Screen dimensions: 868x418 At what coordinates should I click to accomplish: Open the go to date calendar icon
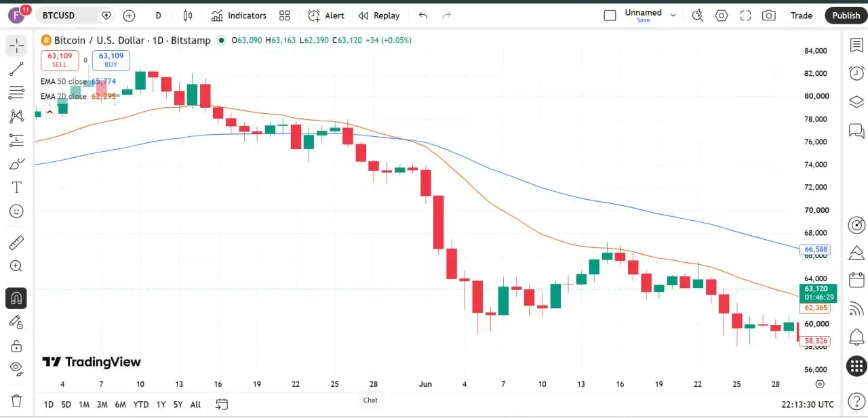[x=221, y=404]
